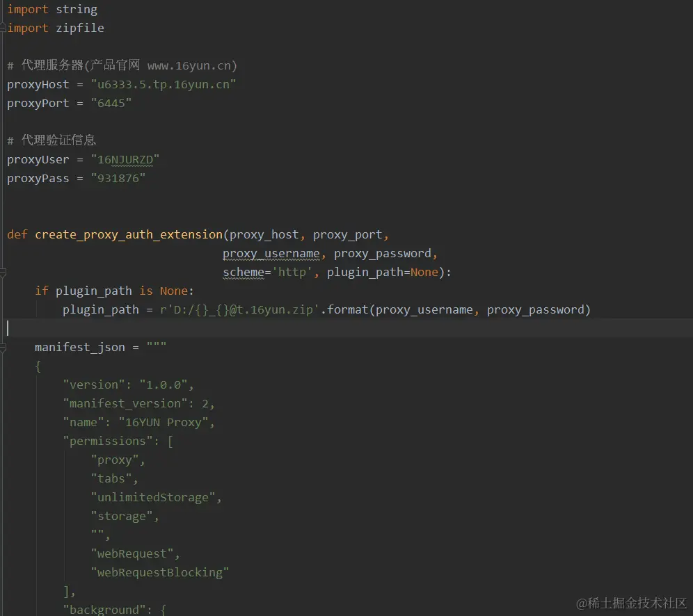Click the underlined proxy_username parameter
693x616 pixels.
(271, 254)
